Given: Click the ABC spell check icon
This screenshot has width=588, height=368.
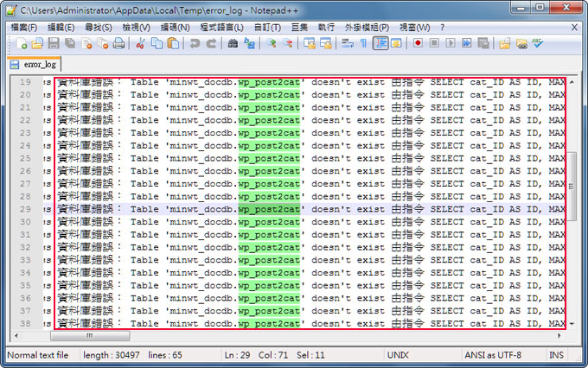Looking at the screenshot, I should point(537,43).
